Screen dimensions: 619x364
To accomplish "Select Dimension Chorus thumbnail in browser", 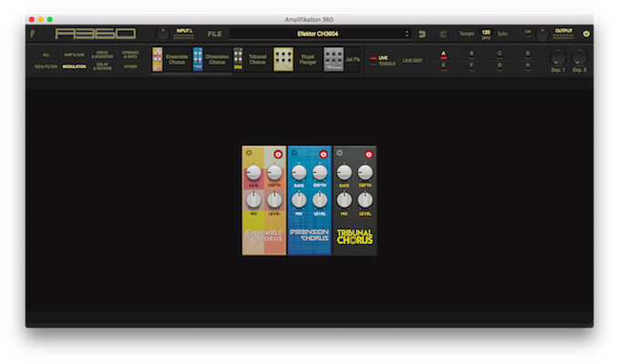I will click(x=198, y=59).
